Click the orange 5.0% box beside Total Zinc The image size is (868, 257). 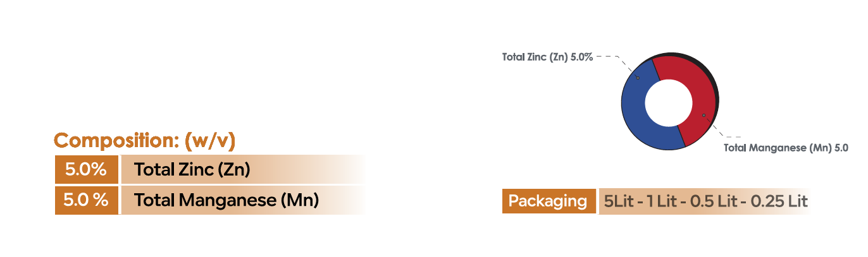pos(86,170)
